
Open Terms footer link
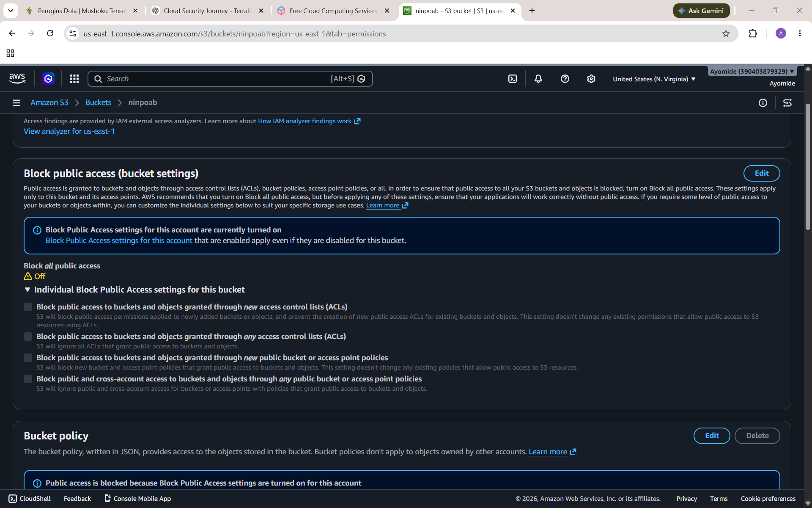[719, 499]
